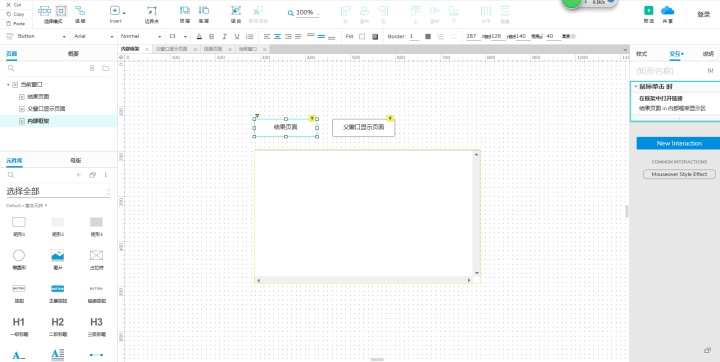
Task: Toggle bullet list formatting
Action: coord(249,36)
